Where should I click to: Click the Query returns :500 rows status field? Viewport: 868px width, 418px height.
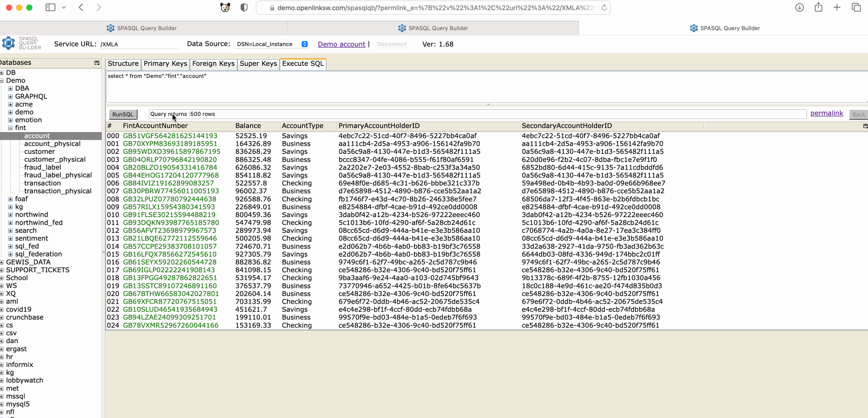[477, 114]
